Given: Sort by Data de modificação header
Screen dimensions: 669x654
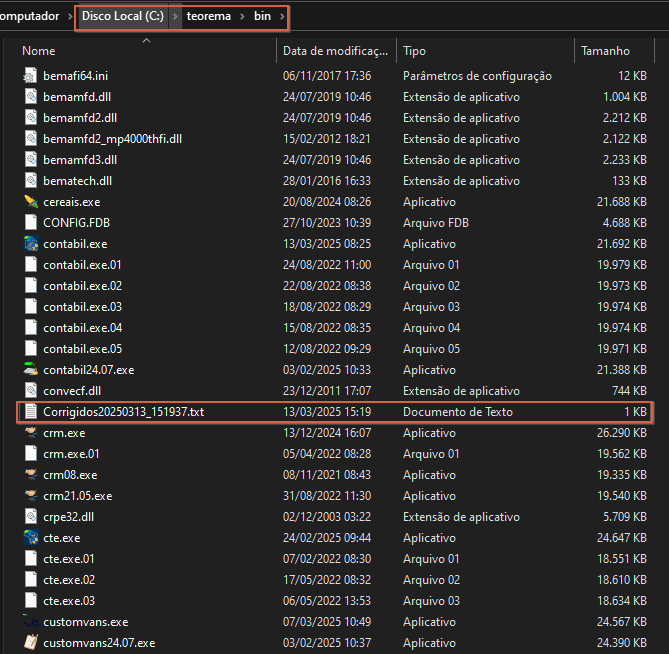Looking at the screenshot, I should [336, 51].
